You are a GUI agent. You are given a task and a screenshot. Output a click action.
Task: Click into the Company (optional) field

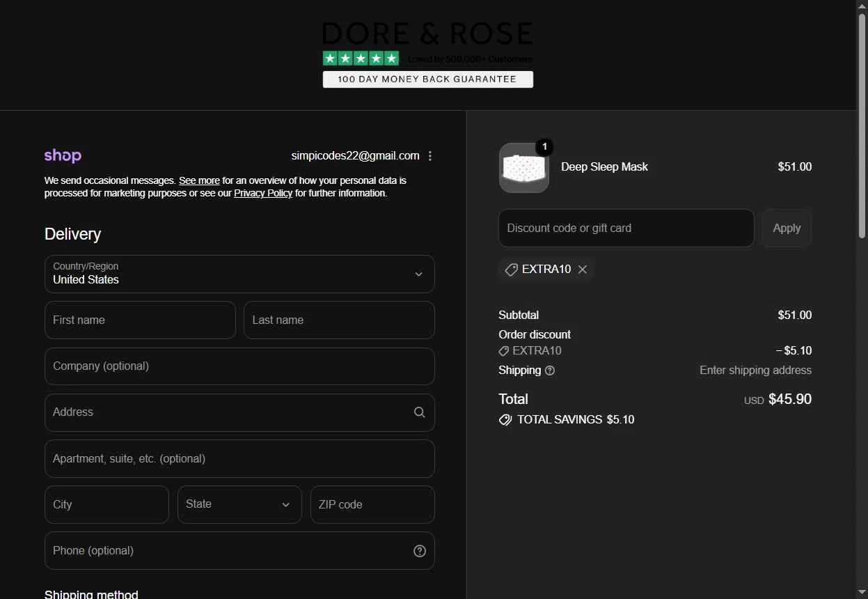click(239, 366)
